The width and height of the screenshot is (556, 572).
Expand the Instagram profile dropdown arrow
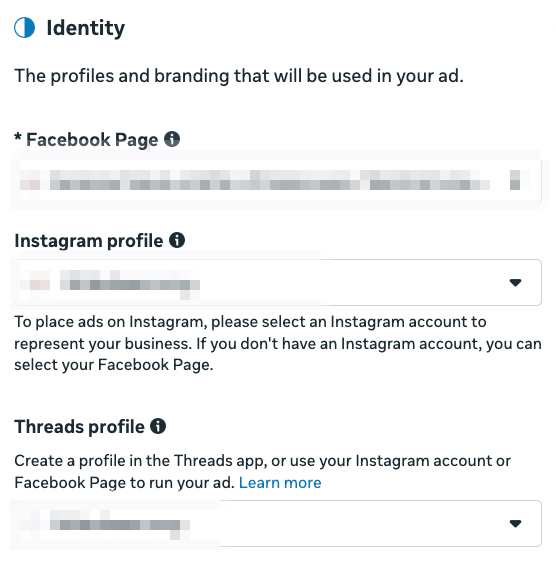pos(515,282)
